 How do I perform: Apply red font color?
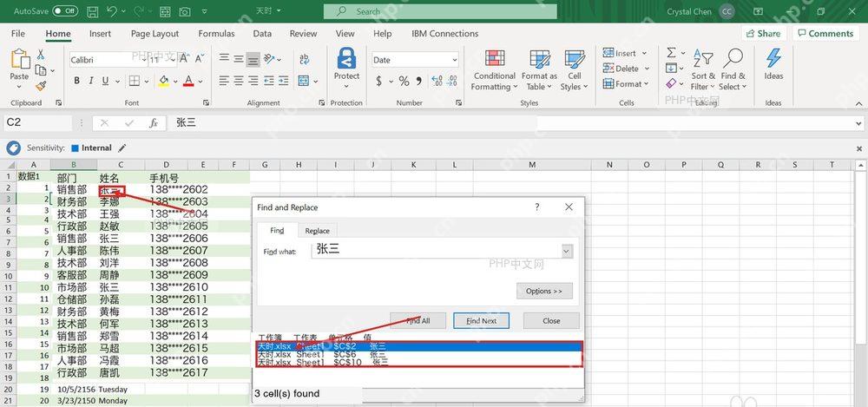[188, 81]
